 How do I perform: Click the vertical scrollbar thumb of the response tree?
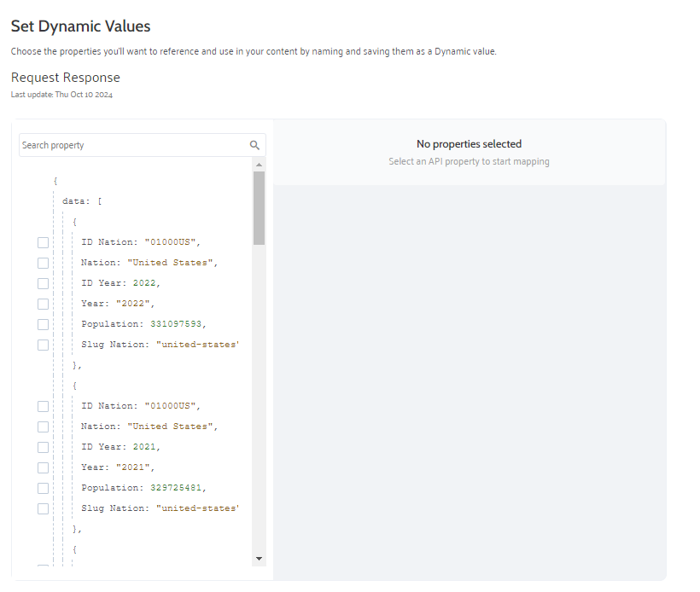pyautogui.click(x=259, y=207)
